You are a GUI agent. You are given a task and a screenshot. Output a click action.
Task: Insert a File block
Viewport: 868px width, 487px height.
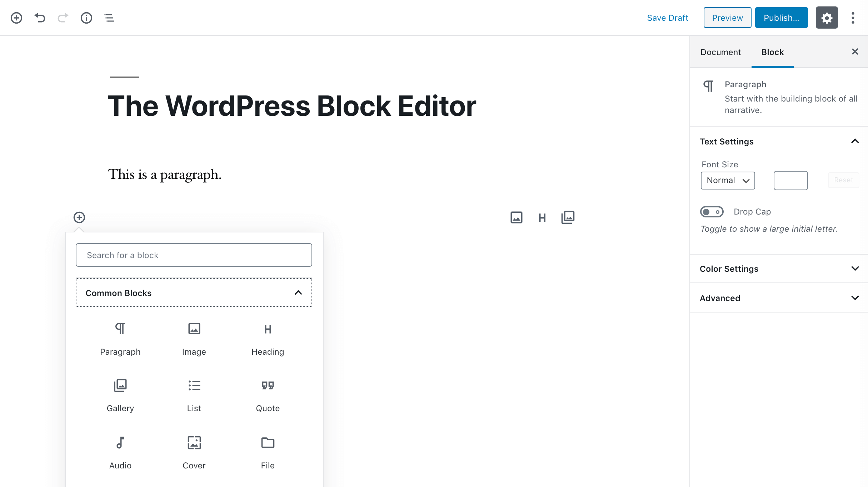[x=267, y=452]
